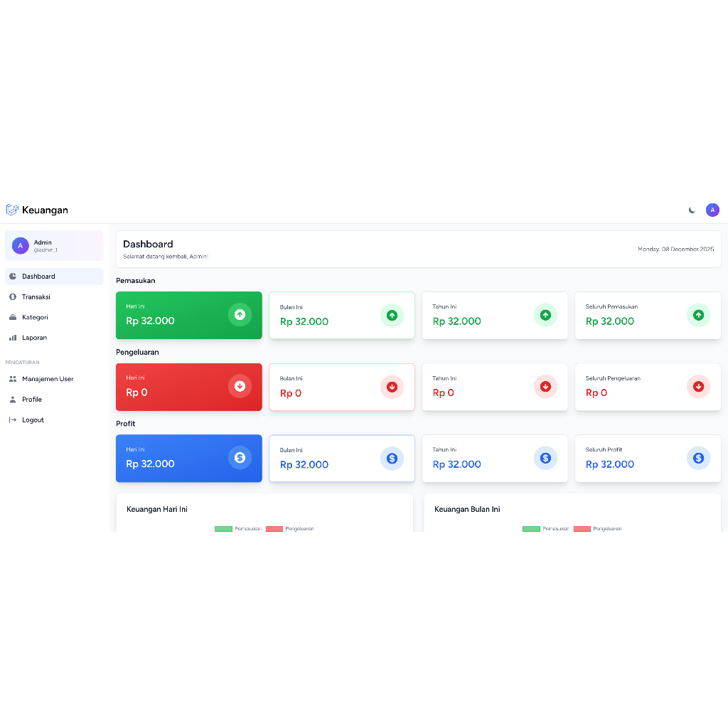The height and width of the screenshot is (728, 728).
Task: Click the Profile person icon
Action: pos(13,400)
